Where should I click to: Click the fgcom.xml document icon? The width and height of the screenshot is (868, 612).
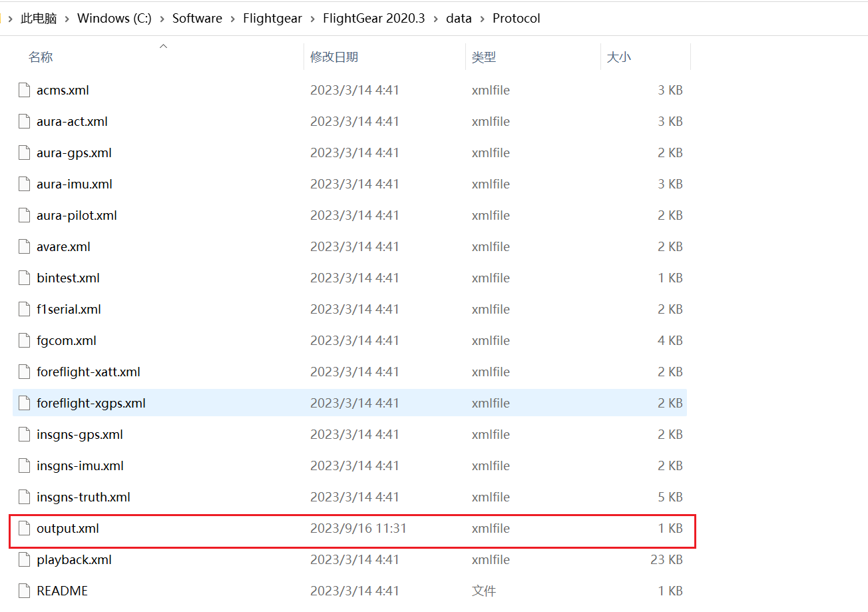point(23,340)
